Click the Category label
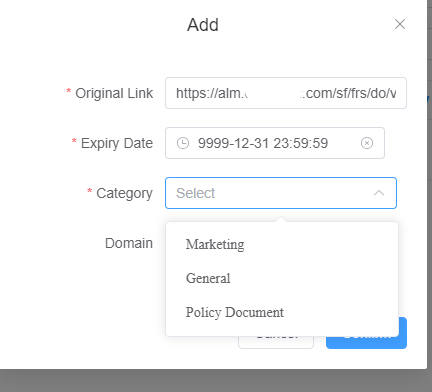Image resolution: width=432 pixels, height=392 pixels. (x=124, y=193)
